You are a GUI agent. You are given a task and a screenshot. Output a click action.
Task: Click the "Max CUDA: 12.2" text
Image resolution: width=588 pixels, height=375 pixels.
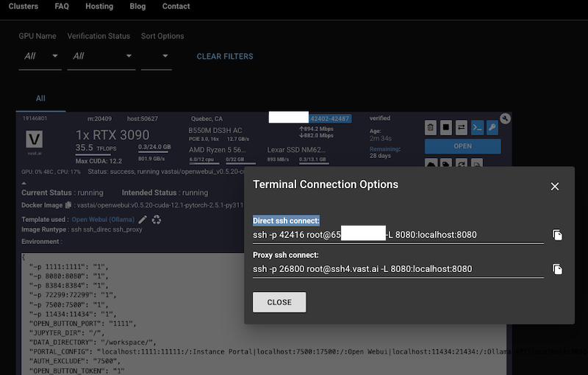coord(98,161)
